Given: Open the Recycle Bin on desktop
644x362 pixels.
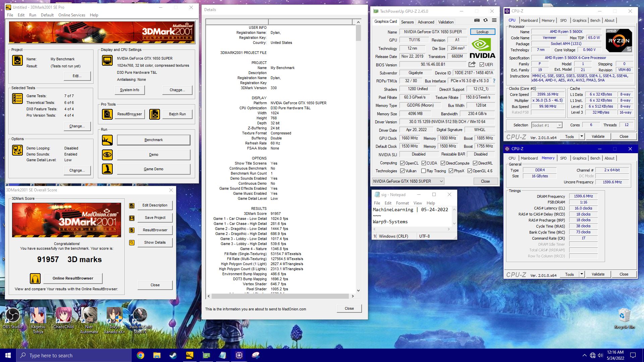Looking at the screenshot, I should pos(624,319).
